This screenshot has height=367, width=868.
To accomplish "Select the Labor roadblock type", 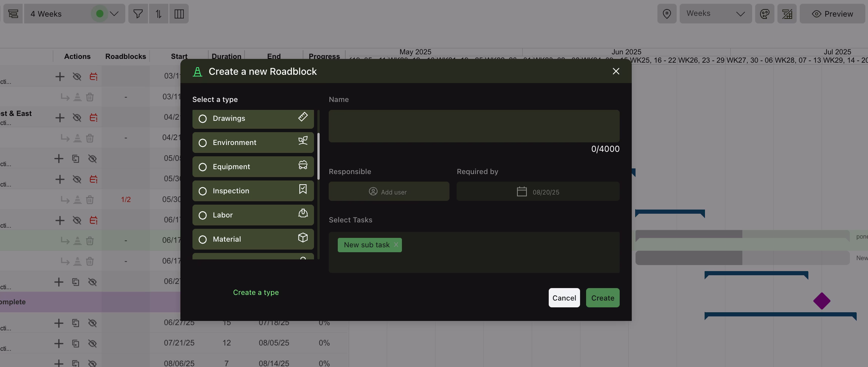I will [x=253, y=215].
